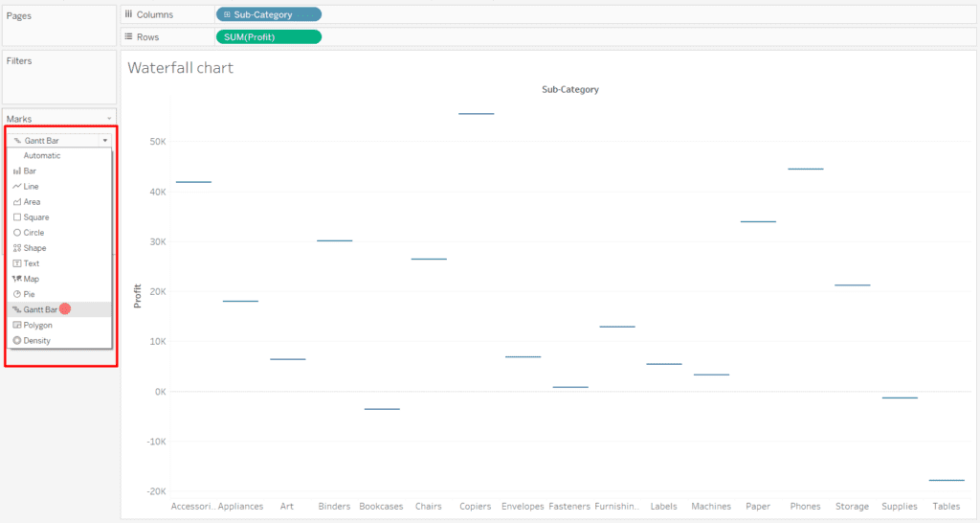Click the Art axis label
980x523 pixels.
click(x=287, y=506)
